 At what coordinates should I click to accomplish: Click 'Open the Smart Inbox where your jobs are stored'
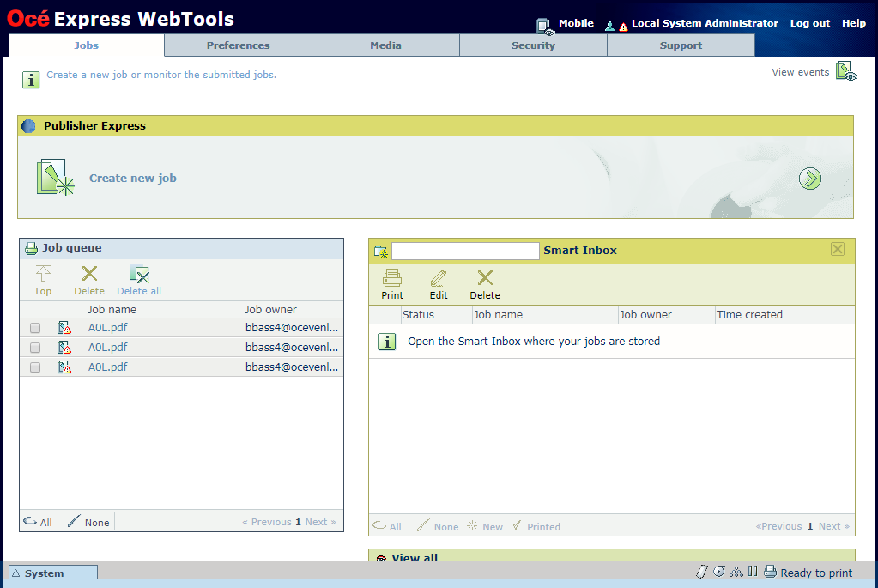click(x=534, y=342)
